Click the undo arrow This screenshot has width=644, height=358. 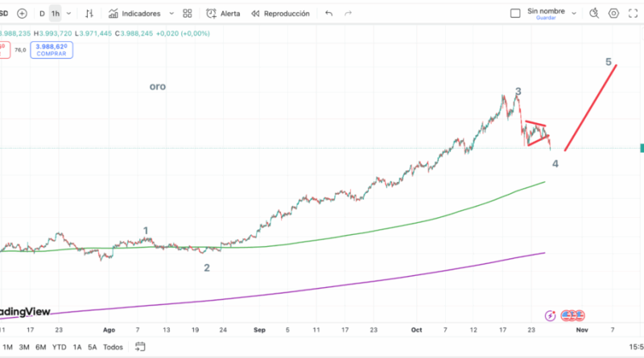point(328,14)
